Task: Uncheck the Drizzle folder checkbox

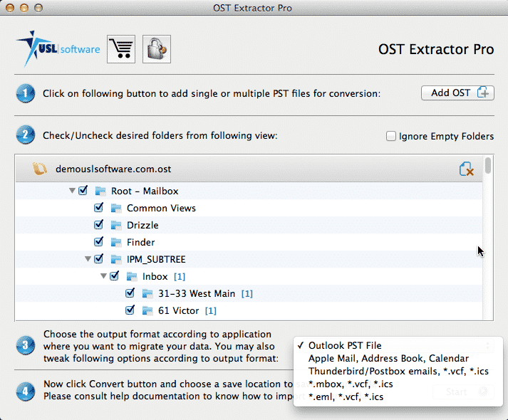Action: (x=98, y=224)
